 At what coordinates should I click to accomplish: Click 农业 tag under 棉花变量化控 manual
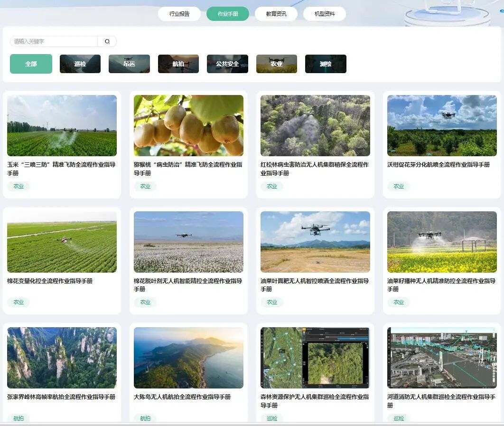(19, 302)
